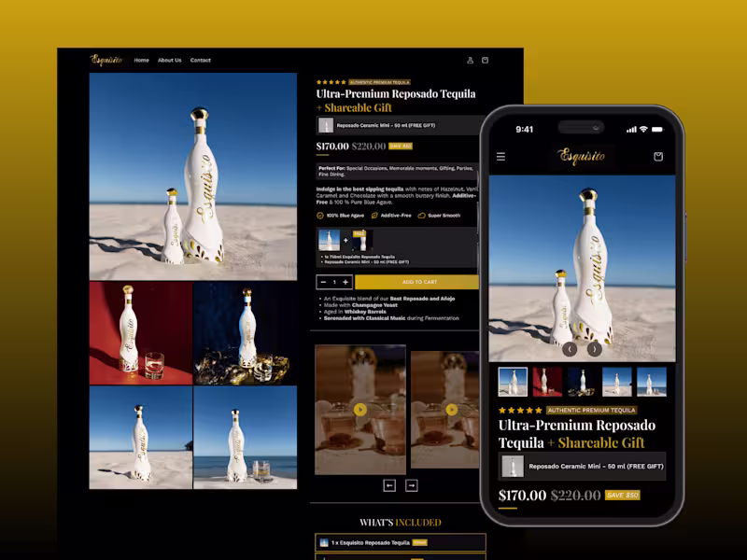Click the ADD TO CART button

416,283
